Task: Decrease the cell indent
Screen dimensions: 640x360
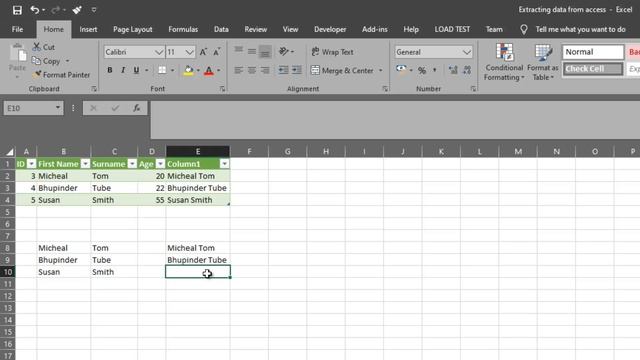Action: point(283,70)
